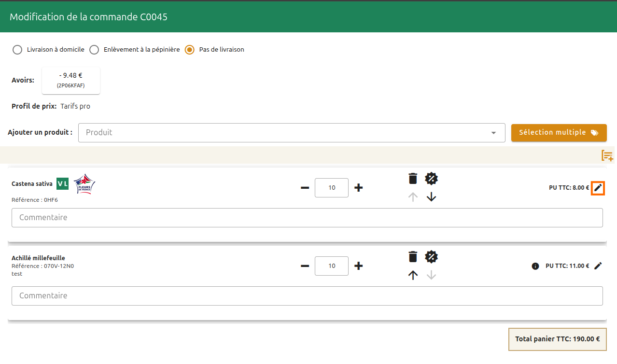This screenshot has height=364, width=617.
Task: Show price info for Achillé millefeuille
Action: [x=535, y=266]
